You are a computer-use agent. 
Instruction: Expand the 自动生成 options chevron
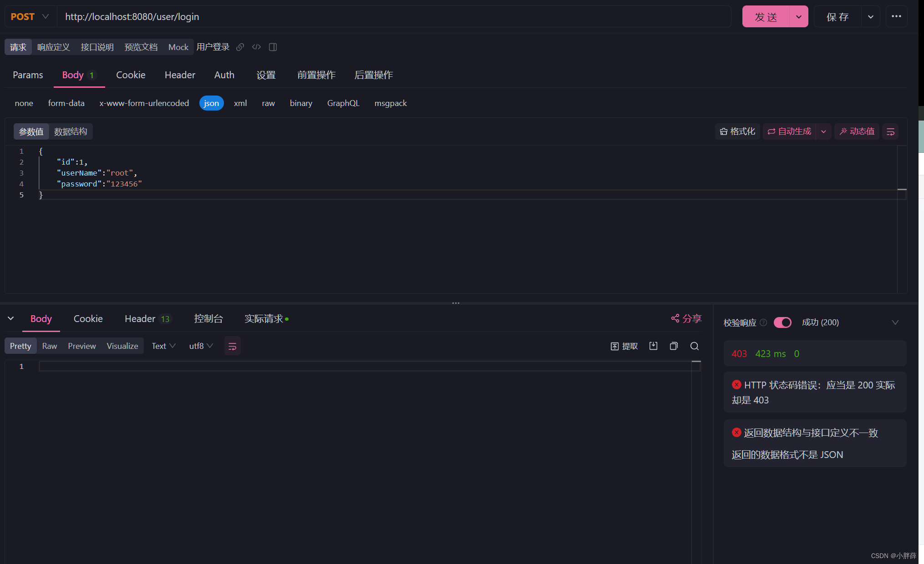tap(824, 131)
